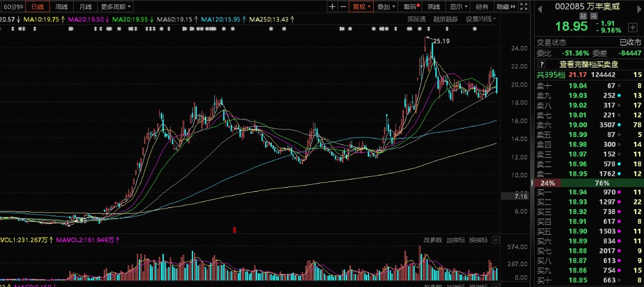The width and height of the screenshot is (644, 287).
Task: Toggle 港 Hong Kong connect tag
Action: pos(593,16)
